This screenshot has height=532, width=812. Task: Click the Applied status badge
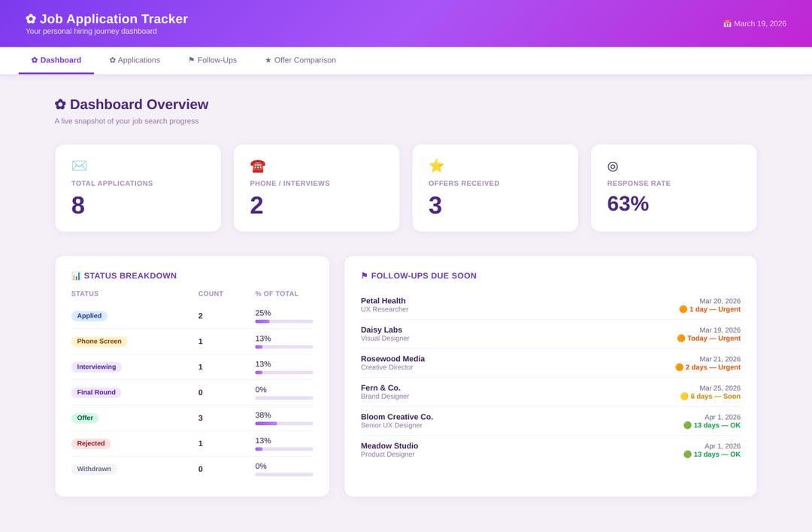click(89, 316)
